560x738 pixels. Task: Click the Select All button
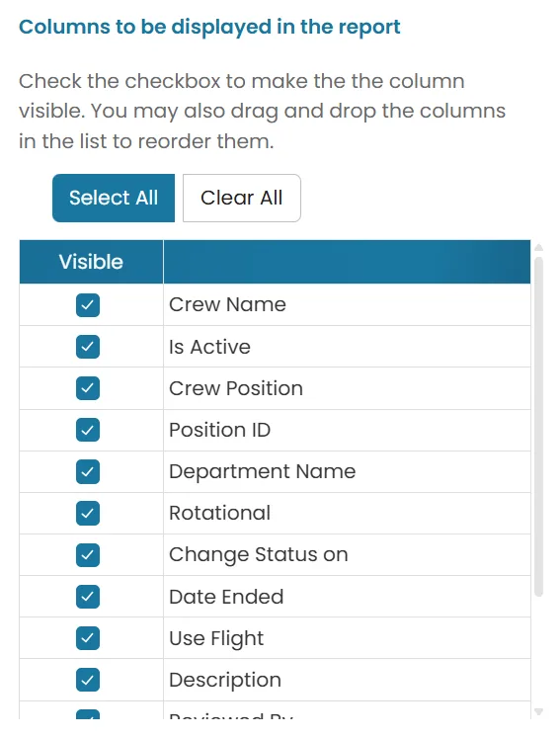pos(114,198)
